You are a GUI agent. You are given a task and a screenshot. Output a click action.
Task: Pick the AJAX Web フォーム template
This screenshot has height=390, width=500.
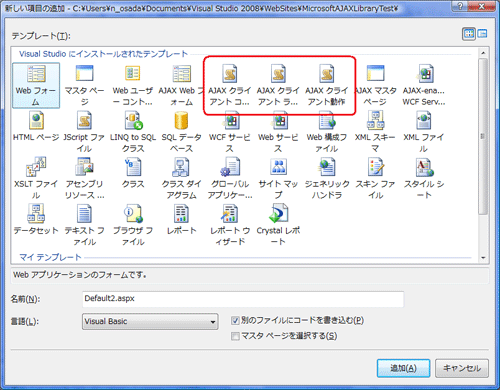[181, 85]
